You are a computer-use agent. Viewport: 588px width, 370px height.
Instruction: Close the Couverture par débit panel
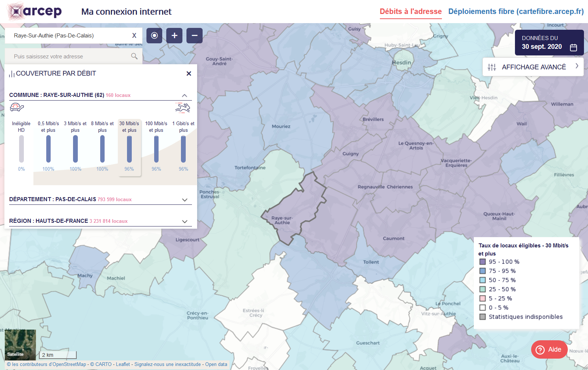(x=189, y=73)
